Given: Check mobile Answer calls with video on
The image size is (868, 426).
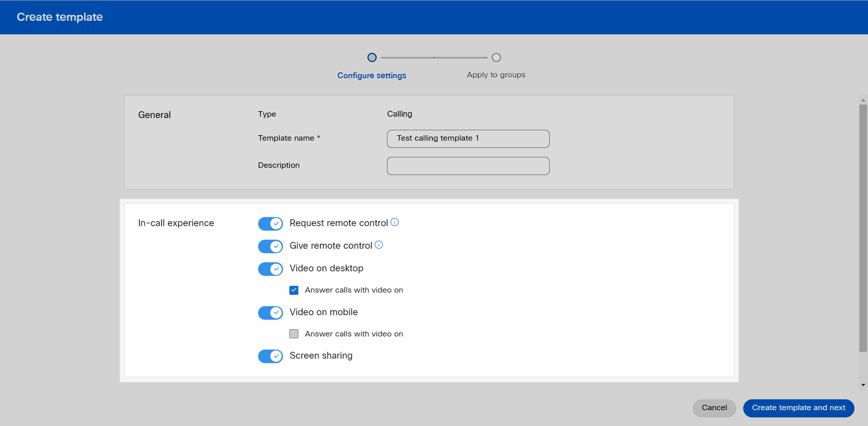Looking at the screenshot, I should click(294, 334).
